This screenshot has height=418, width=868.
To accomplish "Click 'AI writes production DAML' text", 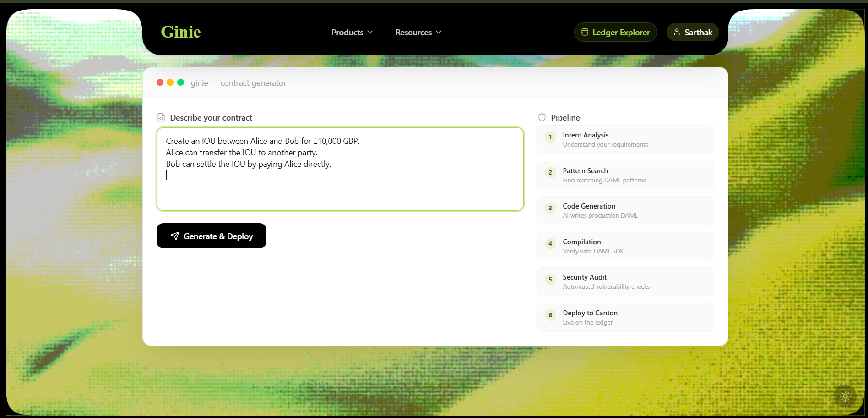I will pos(600,216).
